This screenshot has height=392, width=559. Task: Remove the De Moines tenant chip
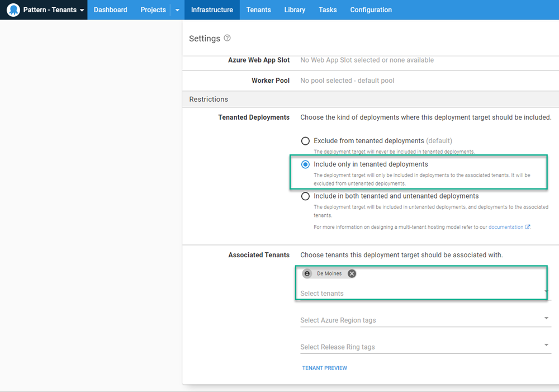point(352,273)
